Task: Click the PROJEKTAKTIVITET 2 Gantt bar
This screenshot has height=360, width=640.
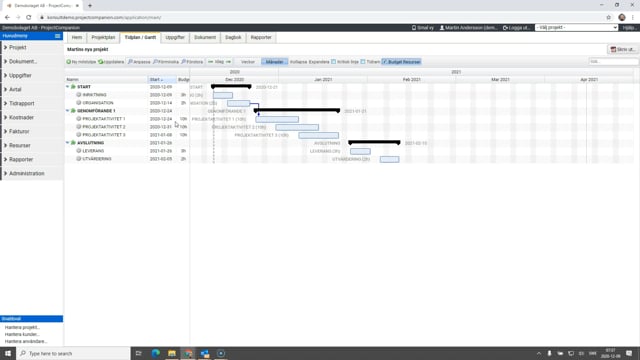Action: tap(297, 127)
